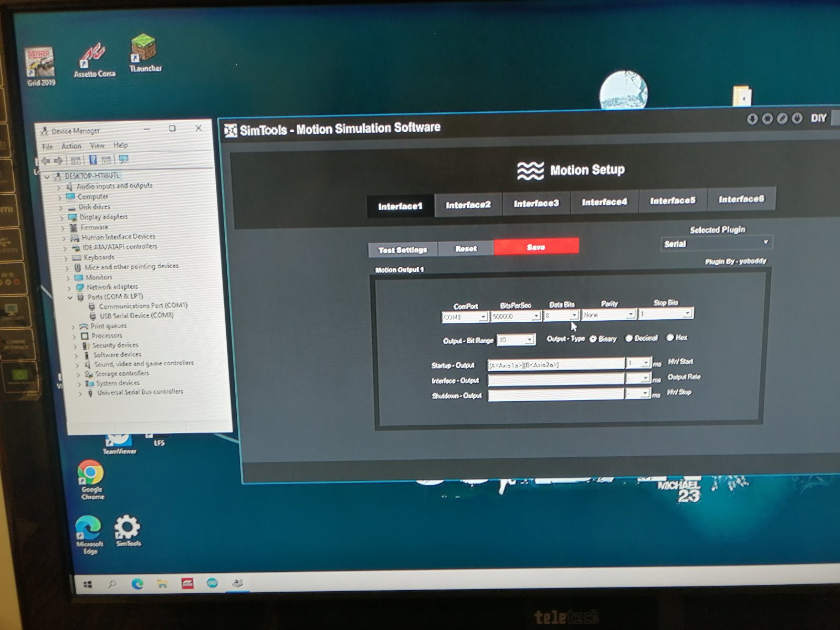Select the Hex output type radio
The image size is (840, 630).
670,338
